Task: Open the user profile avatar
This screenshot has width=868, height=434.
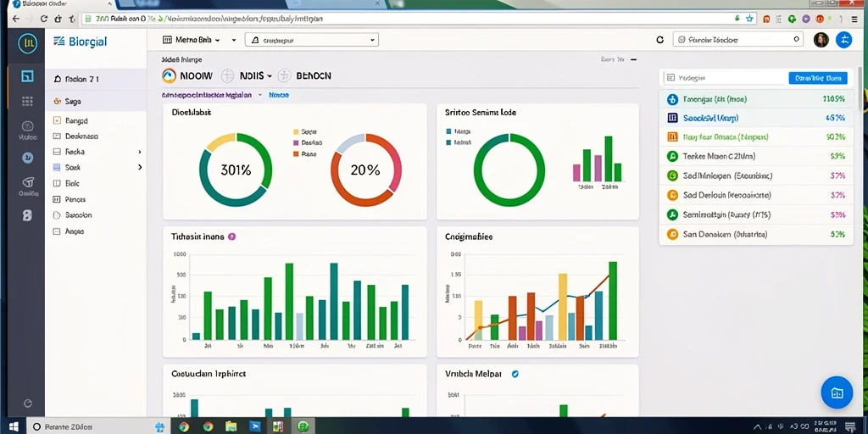Action: coord(821,40)
